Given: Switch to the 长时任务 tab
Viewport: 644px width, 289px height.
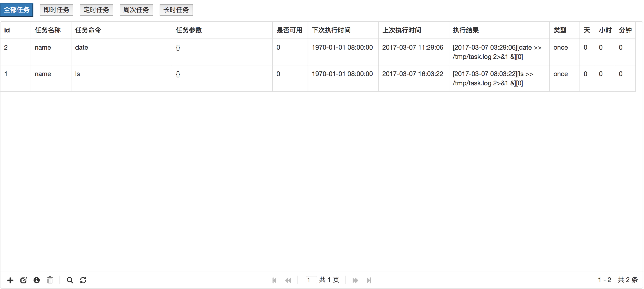Looking at the screenshot, I should [x=176, y=10].
